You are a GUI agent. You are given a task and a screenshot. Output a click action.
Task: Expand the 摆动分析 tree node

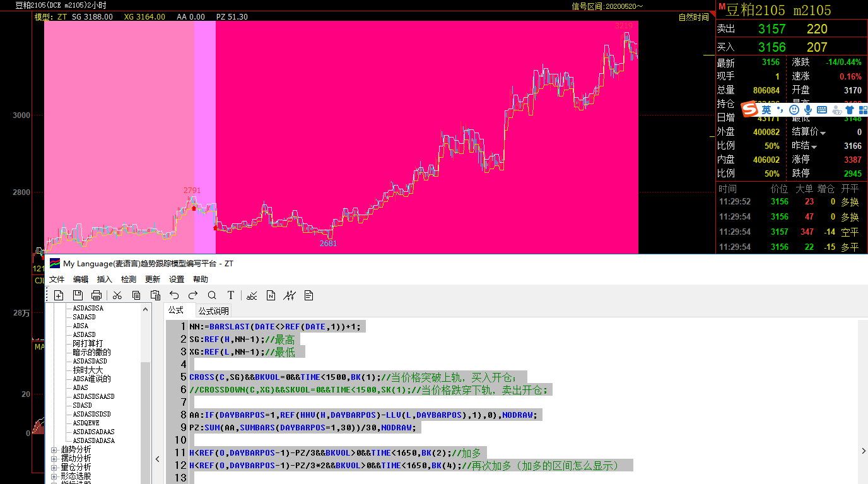coord(54,458)
